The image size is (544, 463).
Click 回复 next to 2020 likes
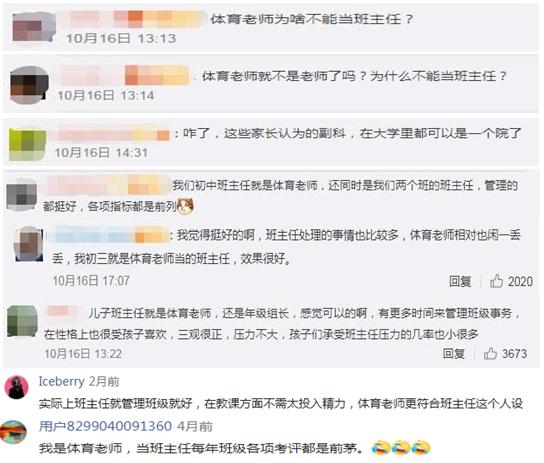tap(460, 281)
